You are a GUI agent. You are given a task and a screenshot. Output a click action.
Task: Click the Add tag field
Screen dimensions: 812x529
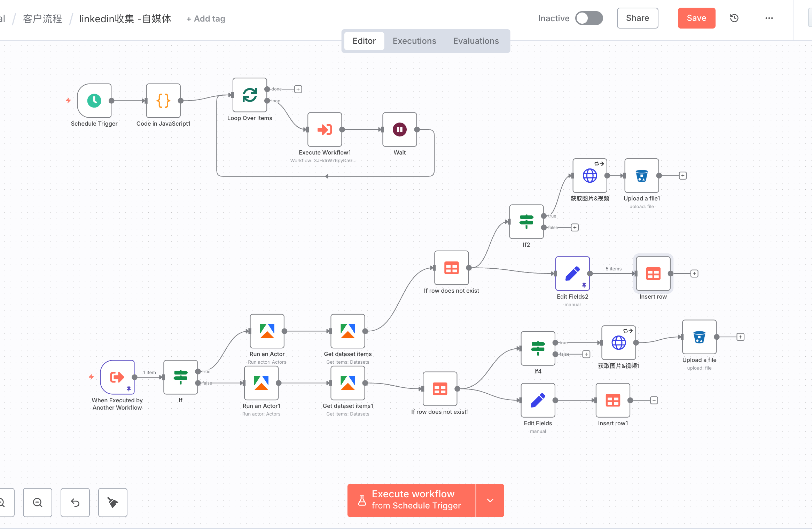(206, 19)
